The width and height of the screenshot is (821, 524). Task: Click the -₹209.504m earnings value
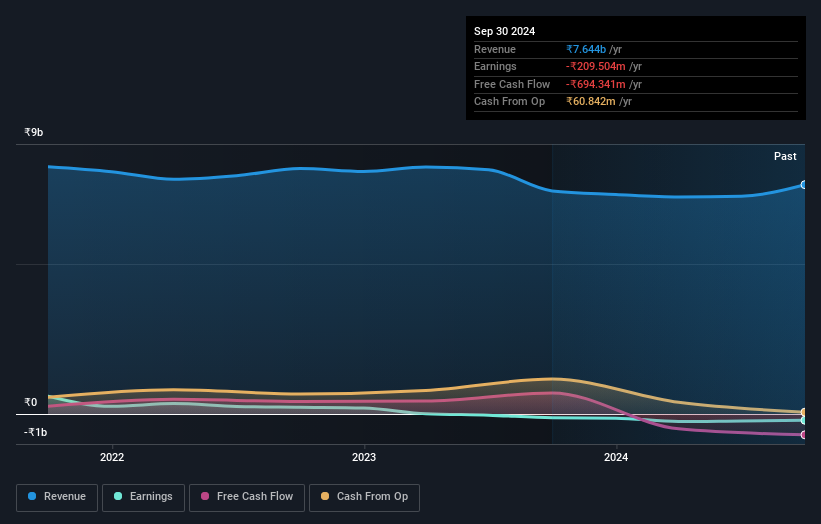(x=595, y=66)
